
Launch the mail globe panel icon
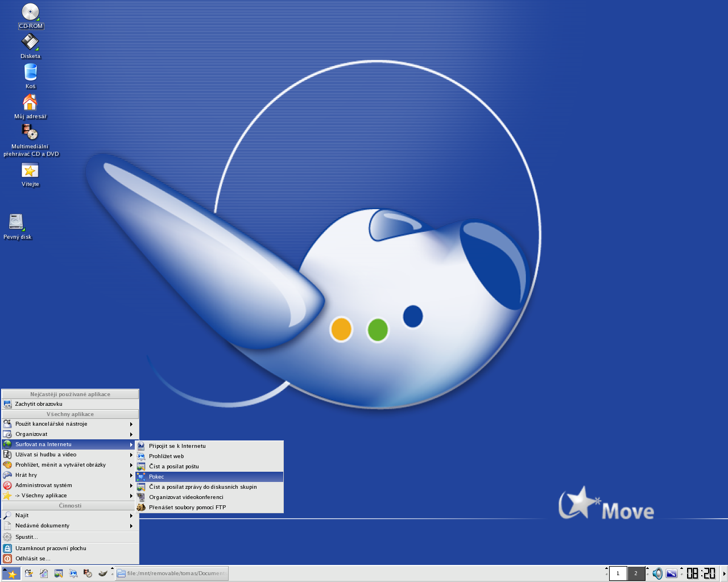point(59,573)
